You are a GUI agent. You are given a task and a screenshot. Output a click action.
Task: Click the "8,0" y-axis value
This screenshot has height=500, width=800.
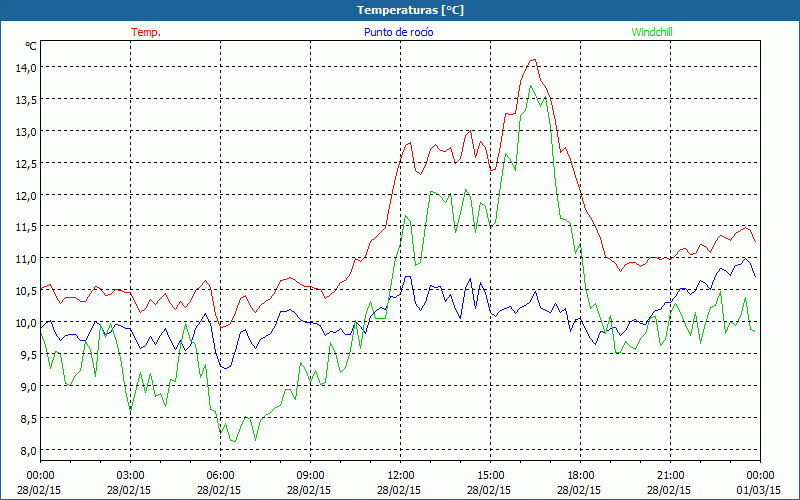coord(28,451)
